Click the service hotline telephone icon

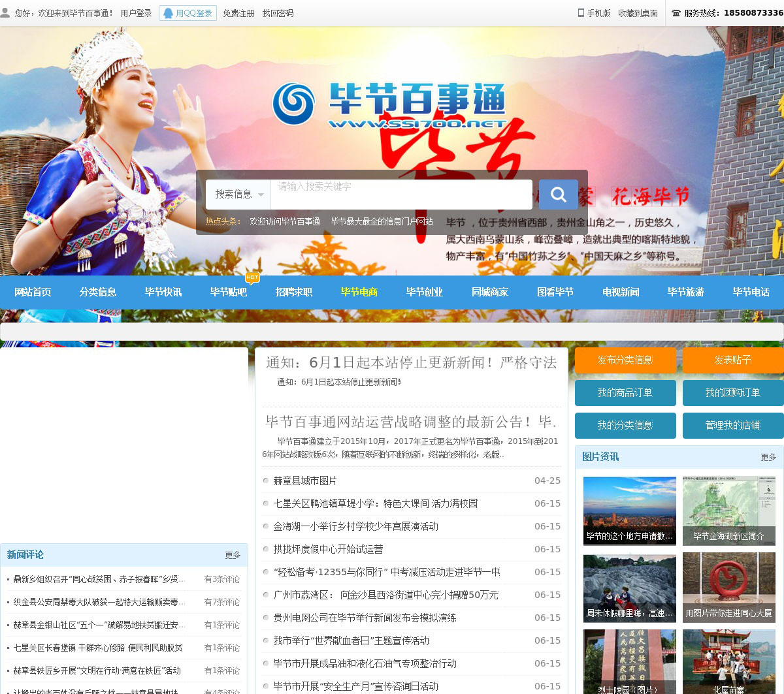pos(676,13)
